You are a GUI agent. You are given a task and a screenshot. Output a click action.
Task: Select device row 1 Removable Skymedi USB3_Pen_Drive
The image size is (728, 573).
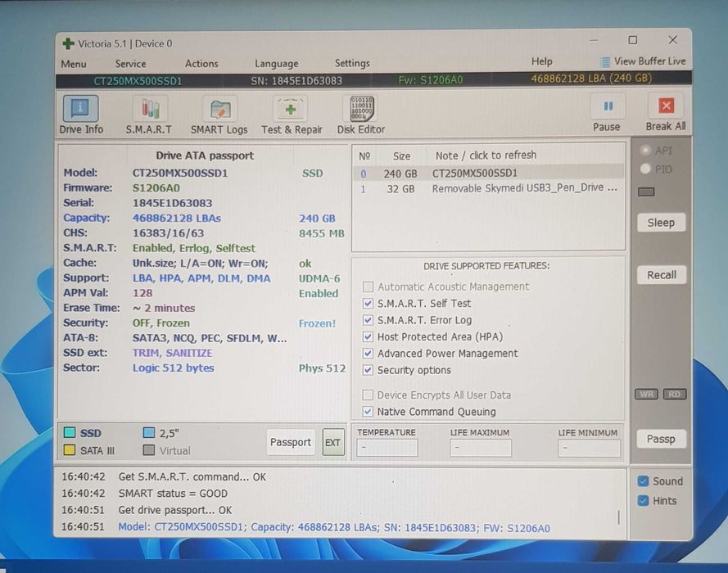488,189
